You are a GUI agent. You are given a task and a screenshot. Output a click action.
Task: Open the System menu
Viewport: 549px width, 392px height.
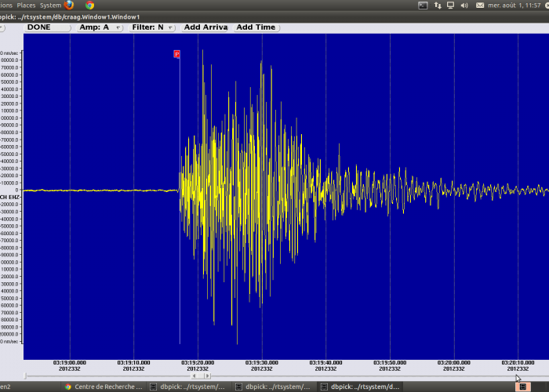point(50,5)
